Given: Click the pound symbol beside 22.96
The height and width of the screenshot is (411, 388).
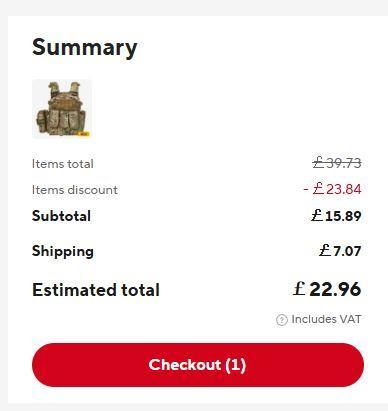Looking at the screenshot, I should coord(299,289).
